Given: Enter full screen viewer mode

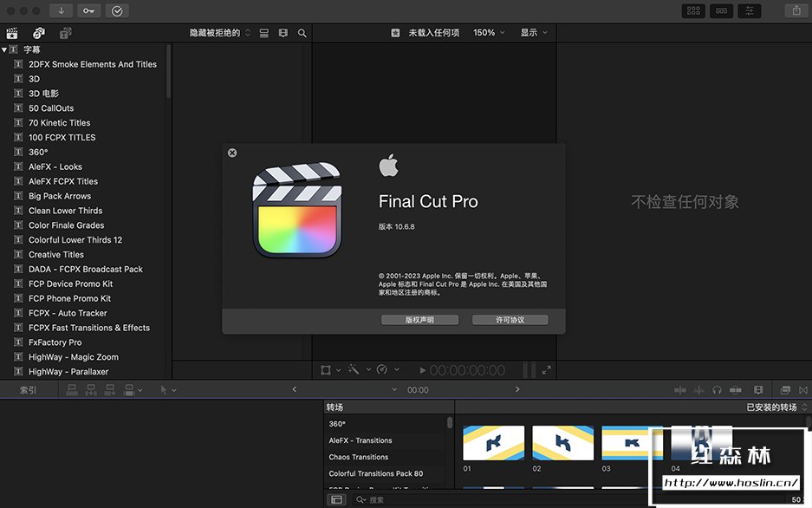Looking at the screenshot, I should (547, 370).
